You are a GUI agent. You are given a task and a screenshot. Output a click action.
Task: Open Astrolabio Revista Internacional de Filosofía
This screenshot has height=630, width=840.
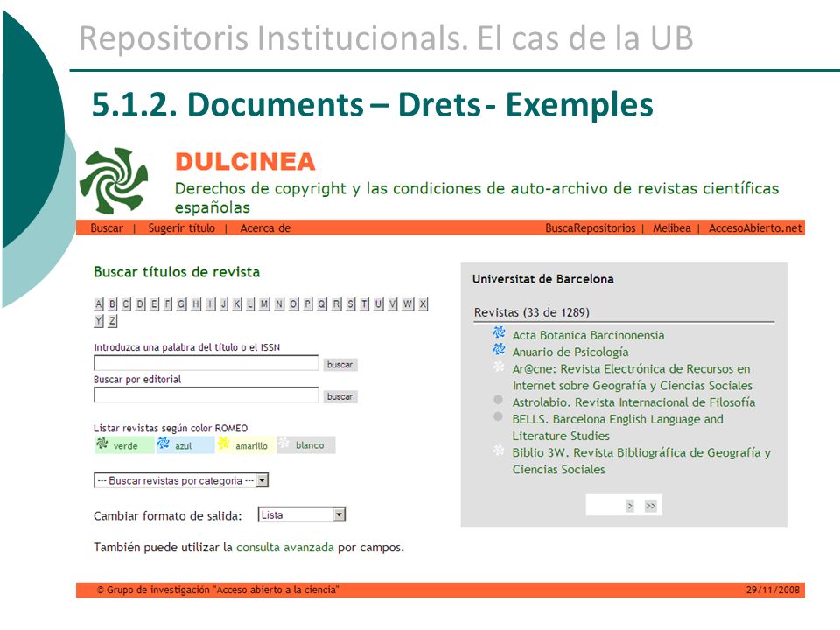[633, 402]
